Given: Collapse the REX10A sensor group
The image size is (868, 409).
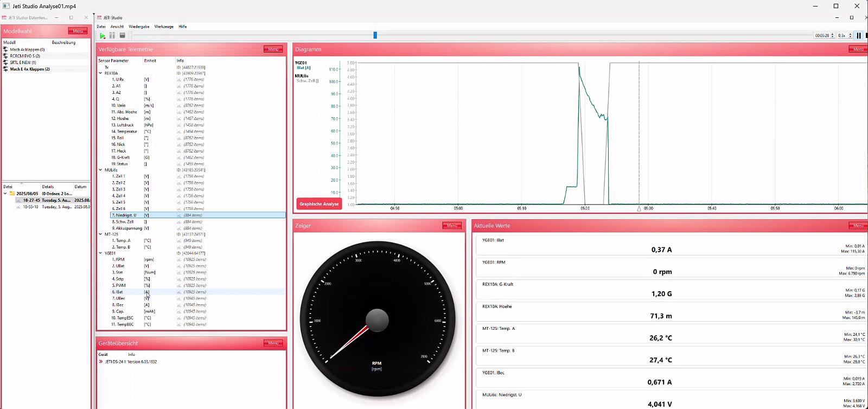Looking at the screenshot, I should [x=100, y=73].
